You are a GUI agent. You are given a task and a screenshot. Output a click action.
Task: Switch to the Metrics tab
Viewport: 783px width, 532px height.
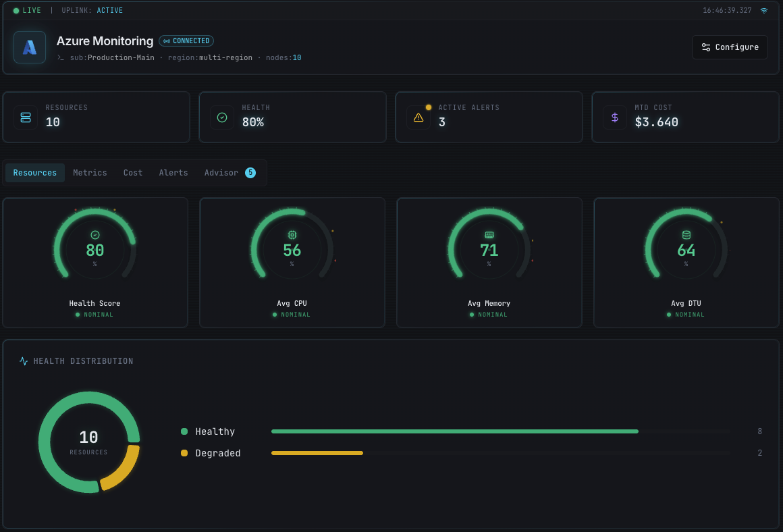[x=90, y=173]
